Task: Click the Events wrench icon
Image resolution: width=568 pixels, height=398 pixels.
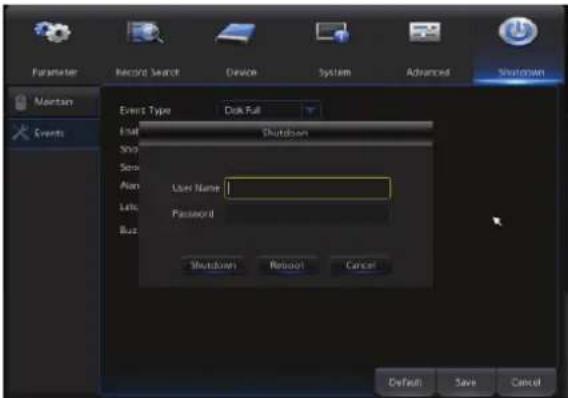Action: (20, 133)
